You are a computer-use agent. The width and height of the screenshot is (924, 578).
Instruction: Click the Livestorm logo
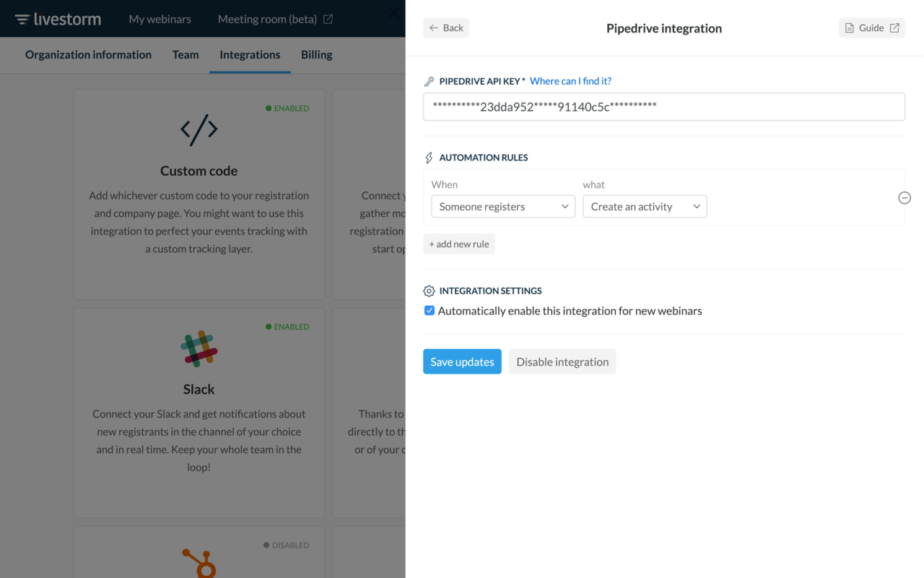tap(57, 19)
